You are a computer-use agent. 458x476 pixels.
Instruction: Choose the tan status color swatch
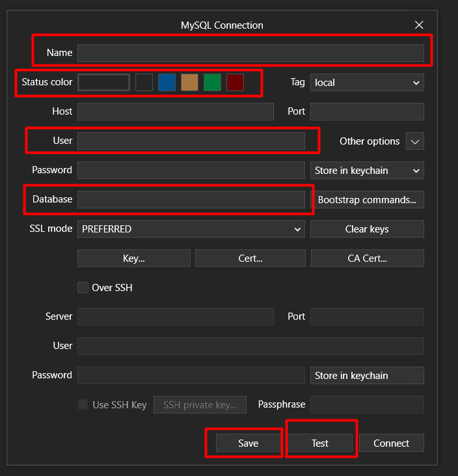189,82
